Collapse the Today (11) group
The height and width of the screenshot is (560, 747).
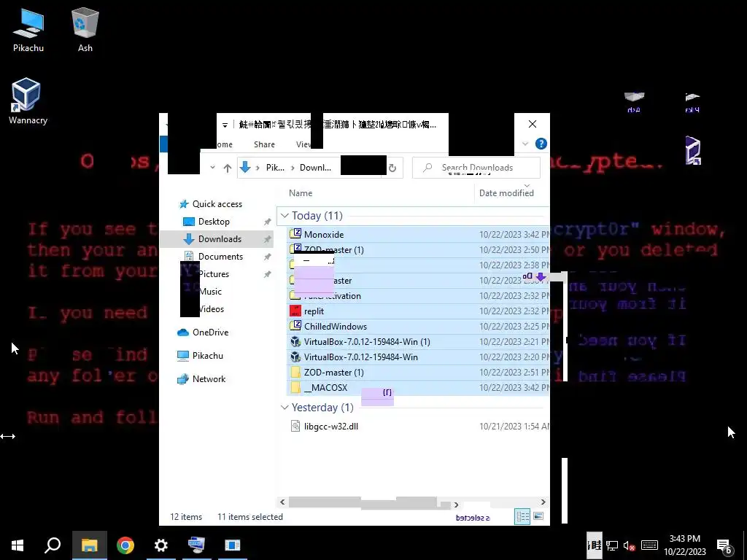tap(285, 216)
